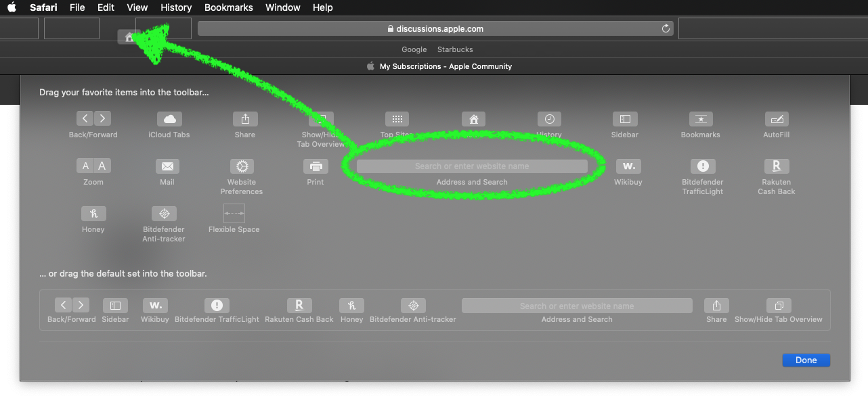The width and height of the screenshot is (868, 399).
Task: Open the File menu
Action: pyautogui.click(x=77, y=7)
